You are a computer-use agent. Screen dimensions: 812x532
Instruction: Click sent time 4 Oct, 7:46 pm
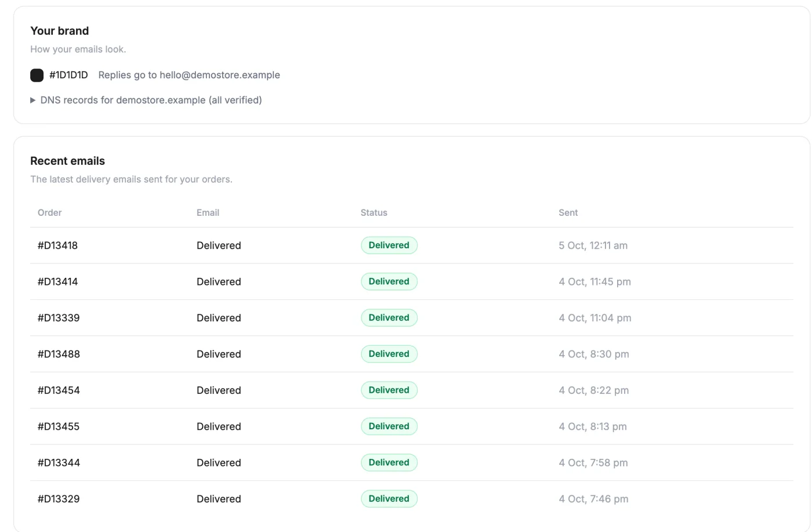pos(593,499)
